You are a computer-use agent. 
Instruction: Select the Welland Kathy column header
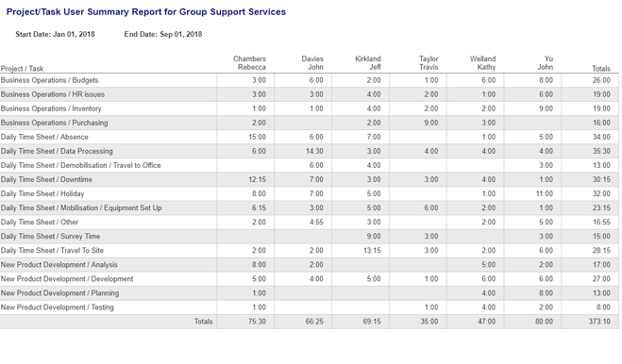[x=482, y=63]
